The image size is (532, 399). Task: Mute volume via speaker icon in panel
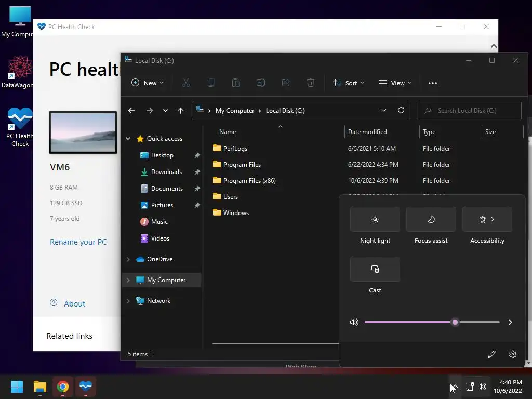pos(354,322)
